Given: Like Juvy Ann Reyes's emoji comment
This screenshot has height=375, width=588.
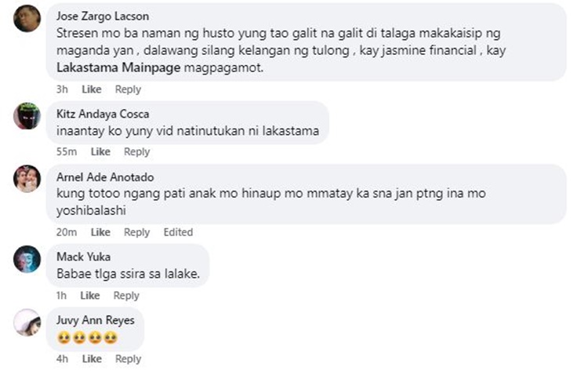Looking at the screenshot, I should click(x=92, y=359).
